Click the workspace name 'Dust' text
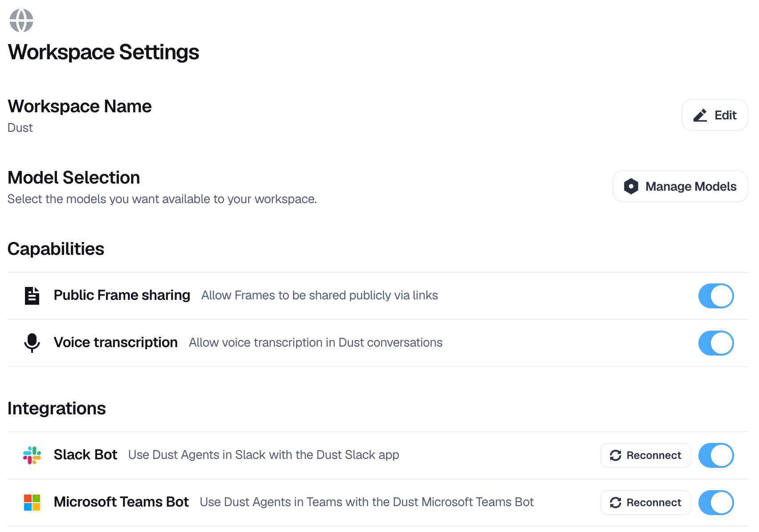 click(x=20, y=128)
